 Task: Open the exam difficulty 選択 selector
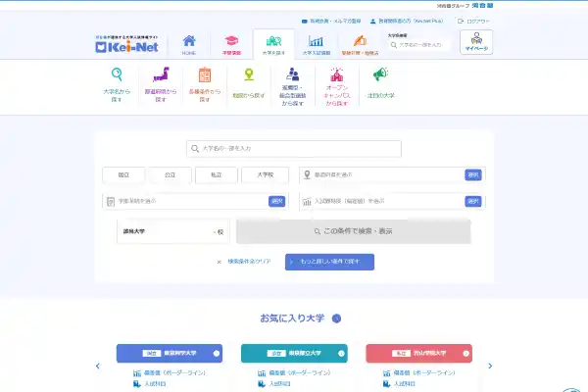[473, 201]
